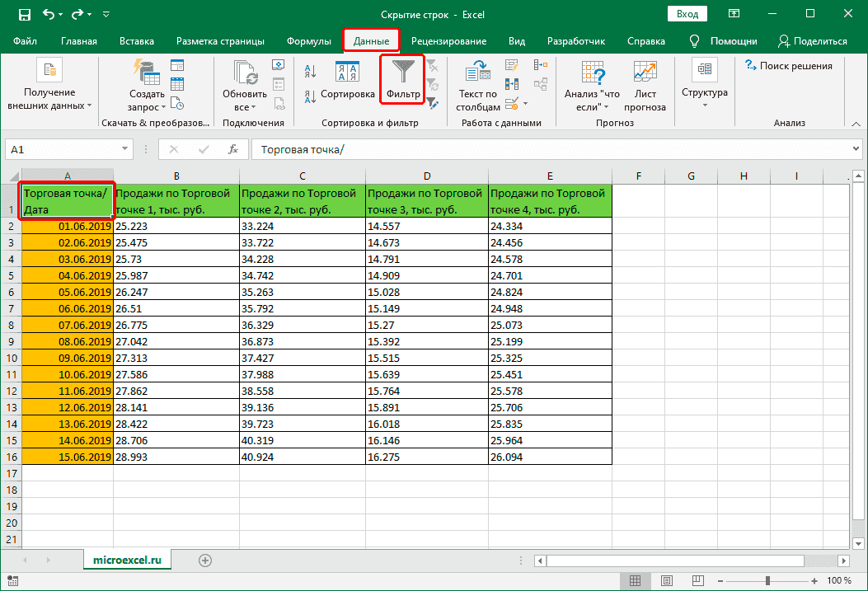Screen dimensions: 868x591
Task: Switch to Page Break Preview view
Action: click(697, 579)
